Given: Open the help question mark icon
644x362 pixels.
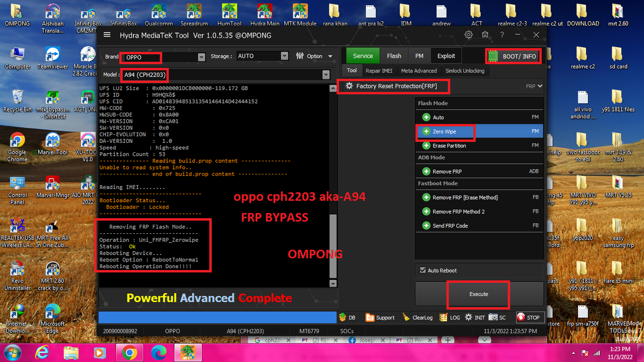Looking at the screenshot, I should [x=502, y=35].
